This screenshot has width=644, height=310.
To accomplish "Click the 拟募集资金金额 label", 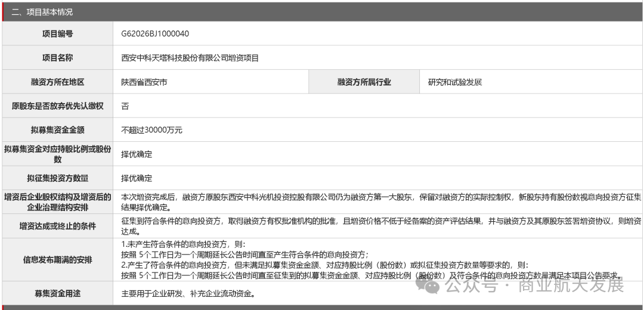I will [57, 130].
